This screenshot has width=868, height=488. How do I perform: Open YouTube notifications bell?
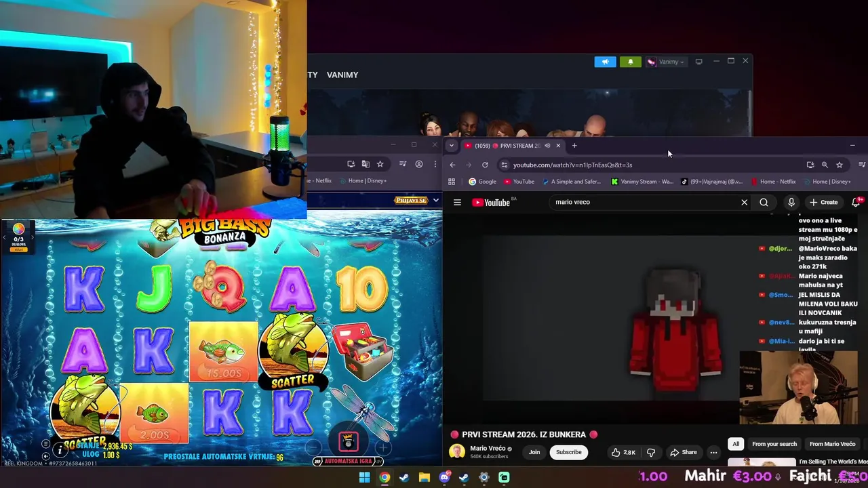(x=856, y=202)
